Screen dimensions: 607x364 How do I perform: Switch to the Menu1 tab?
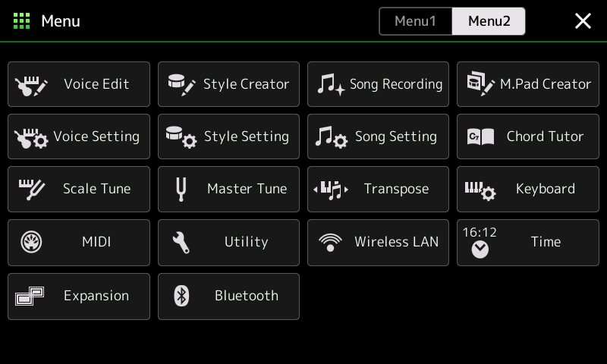click(x=415, y=21)
